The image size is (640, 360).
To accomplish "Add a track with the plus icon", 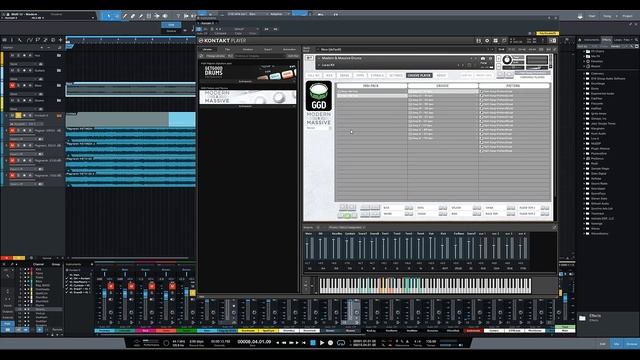I will (60, 40).
